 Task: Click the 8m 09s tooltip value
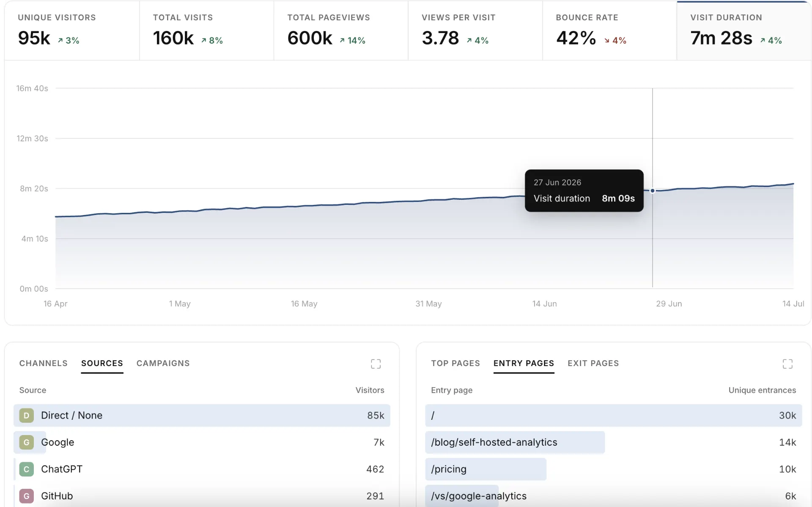618,198
